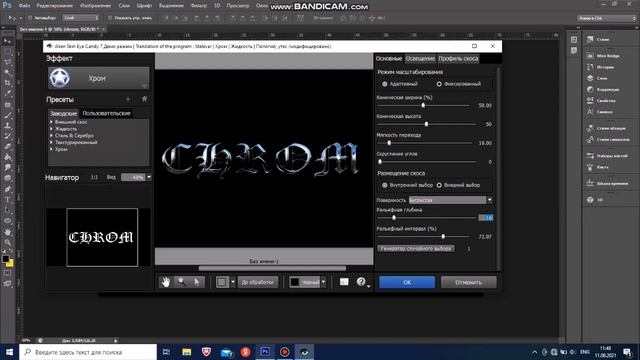Open the Adjustments panel icon
Viewport: 640px width, 360px height.
pyautogui.click(x=590, y=89)
